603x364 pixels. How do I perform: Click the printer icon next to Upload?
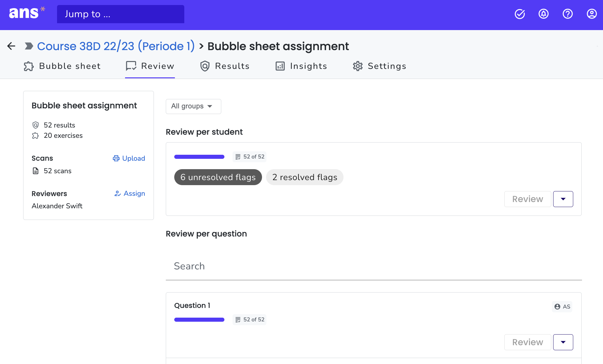coord(116,159)
